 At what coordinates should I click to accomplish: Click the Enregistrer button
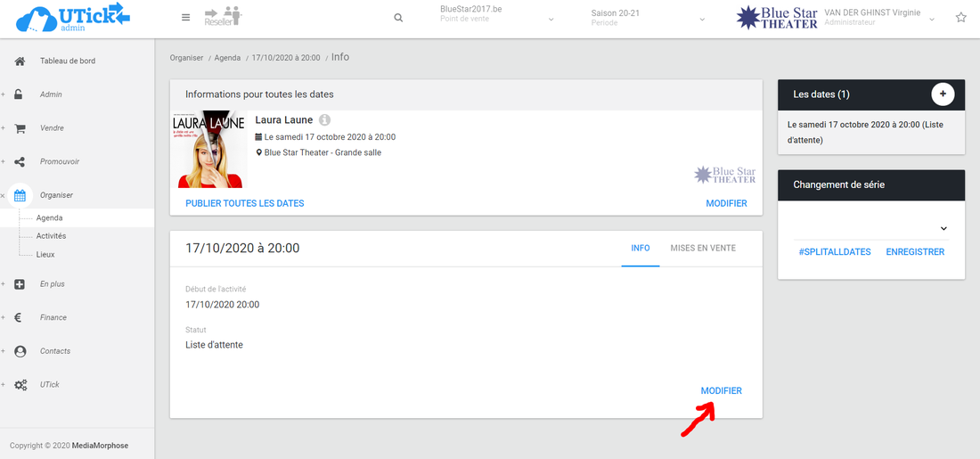[914, 252]
